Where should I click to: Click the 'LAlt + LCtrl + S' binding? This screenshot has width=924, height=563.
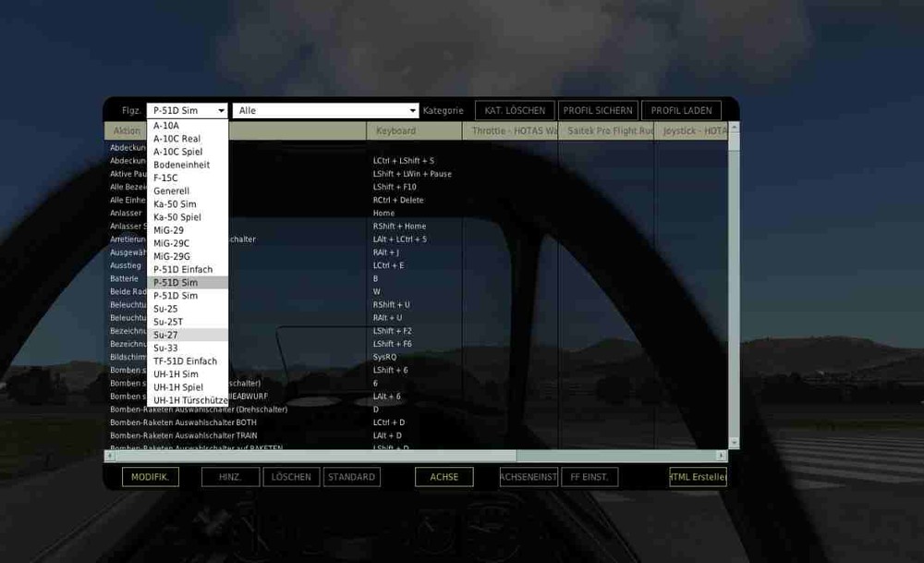click(x=399, y=239)
